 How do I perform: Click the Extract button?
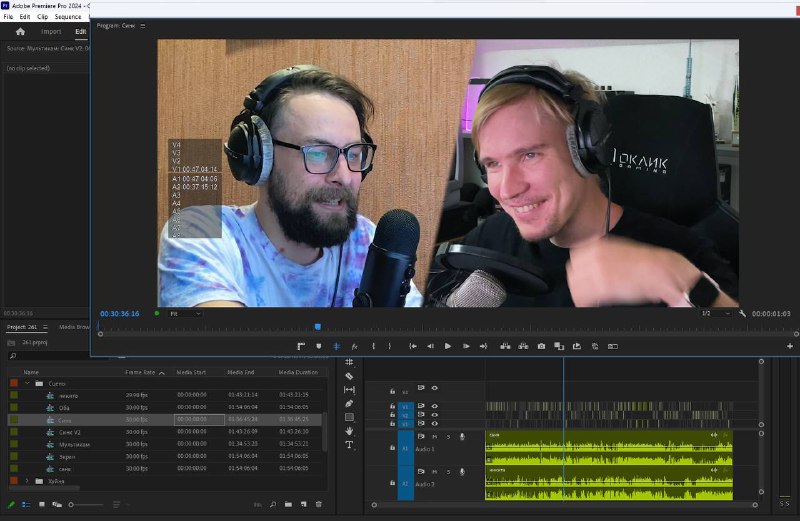tap(523, 346)
